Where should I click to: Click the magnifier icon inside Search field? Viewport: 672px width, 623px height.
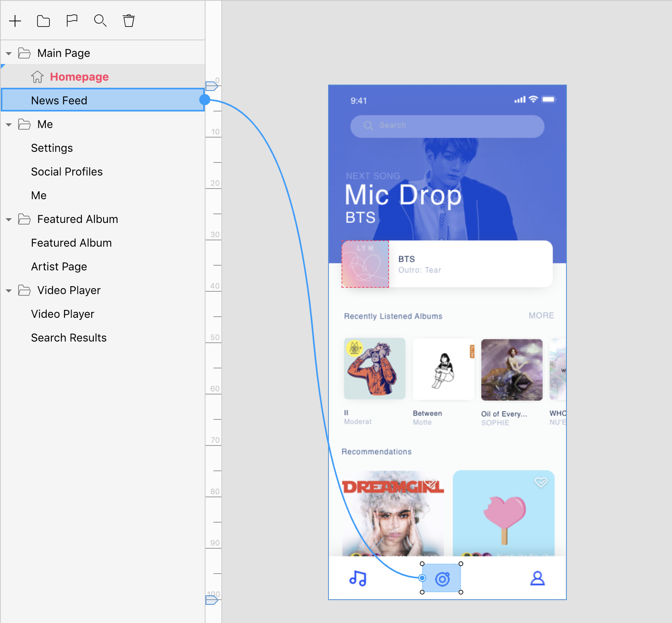tap(368, 126)
